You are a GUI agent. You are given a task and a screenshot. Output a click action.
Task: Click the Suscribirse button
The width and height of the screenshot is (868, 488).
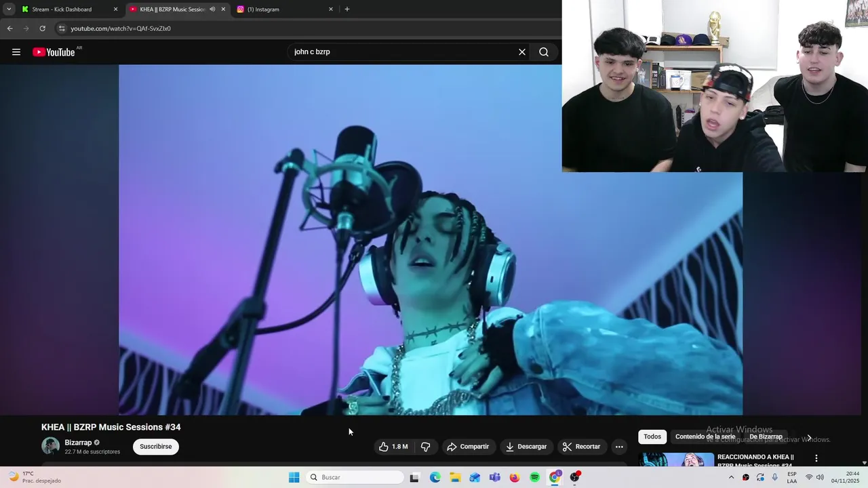[156, 447]
